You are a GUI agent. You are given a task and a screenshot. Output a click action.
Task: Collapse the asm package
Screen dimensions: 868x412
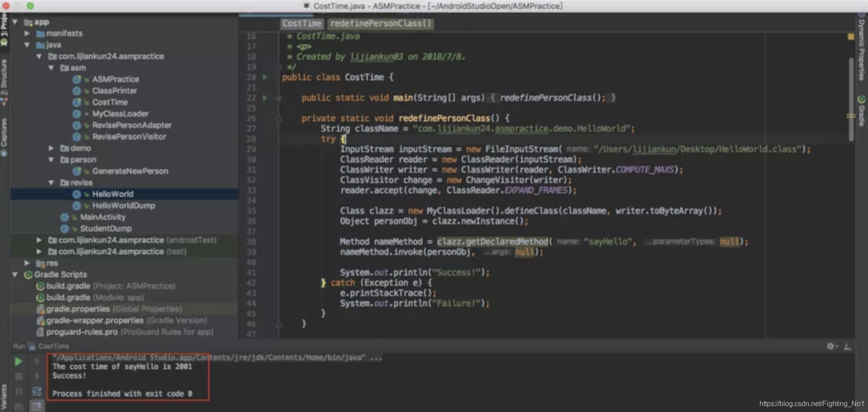51,68
